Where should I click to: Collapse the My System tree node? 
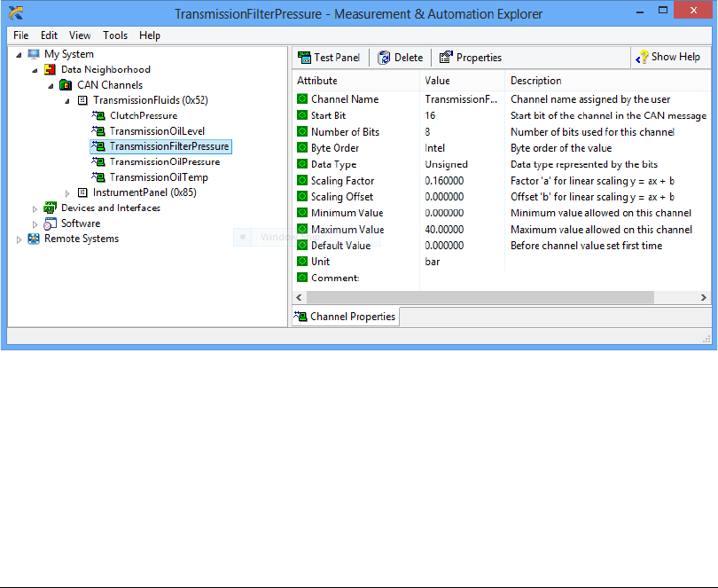19,55
